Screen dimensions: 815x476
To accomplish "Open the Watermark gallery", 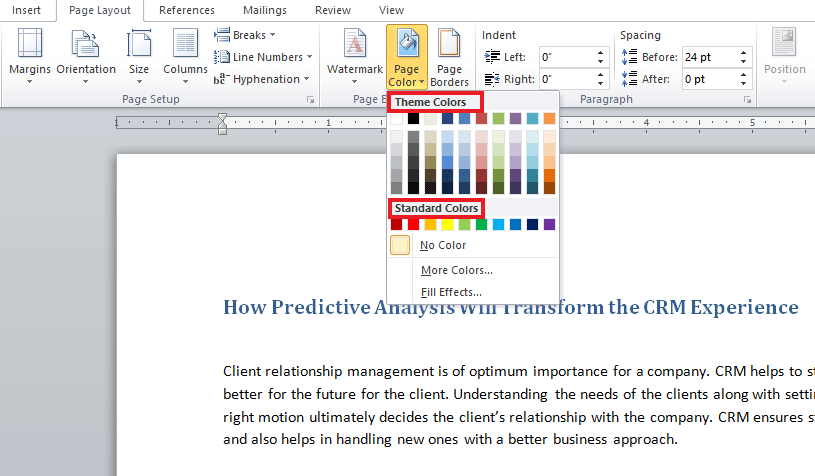I will [x=354, y=56].
